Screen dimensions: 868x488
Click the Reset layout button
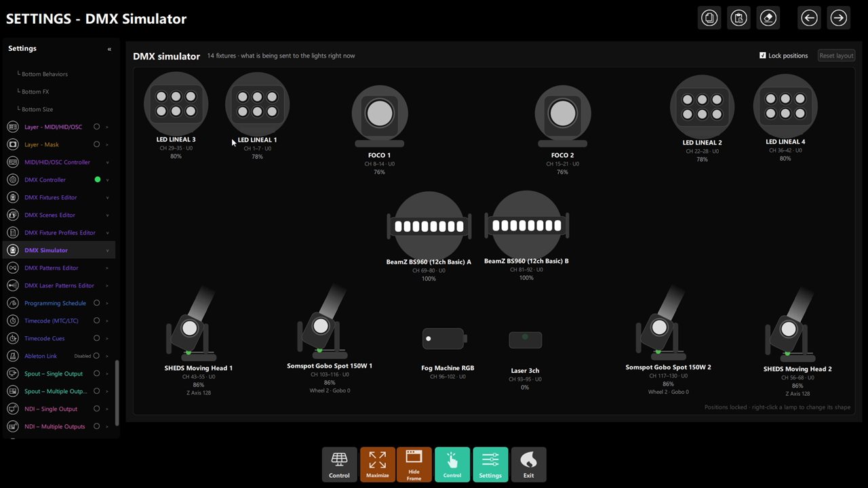coord(836,56)
